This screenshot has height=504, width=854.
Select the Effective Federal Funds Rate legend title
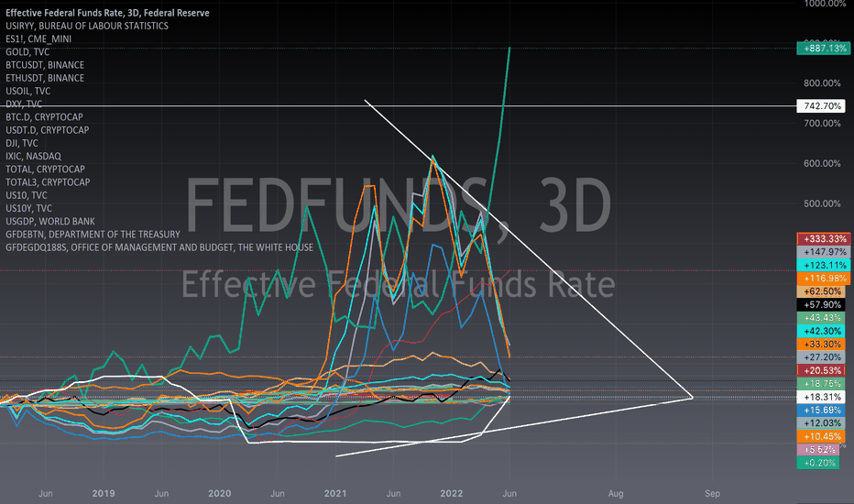[x=107, y=13]
